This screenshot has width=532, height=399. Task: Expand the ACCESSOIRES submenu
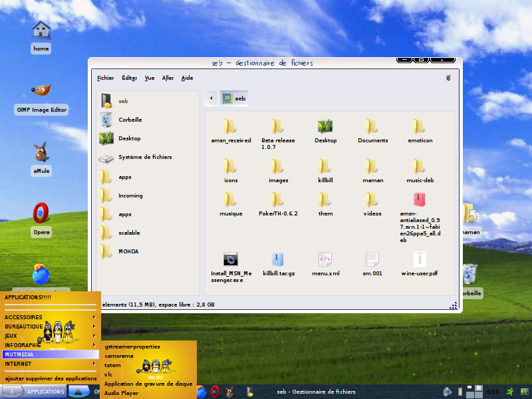tap(51, 317)
